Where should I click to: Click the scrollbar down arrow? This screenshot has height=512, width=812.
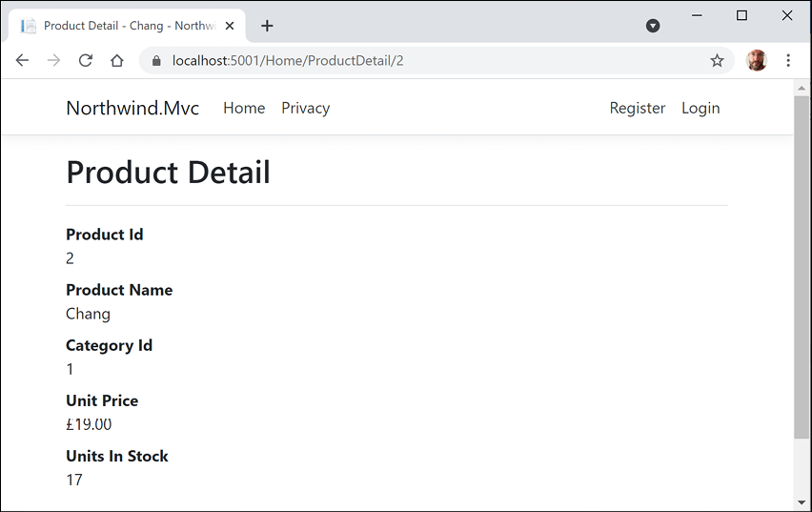[x=802, y=502]
